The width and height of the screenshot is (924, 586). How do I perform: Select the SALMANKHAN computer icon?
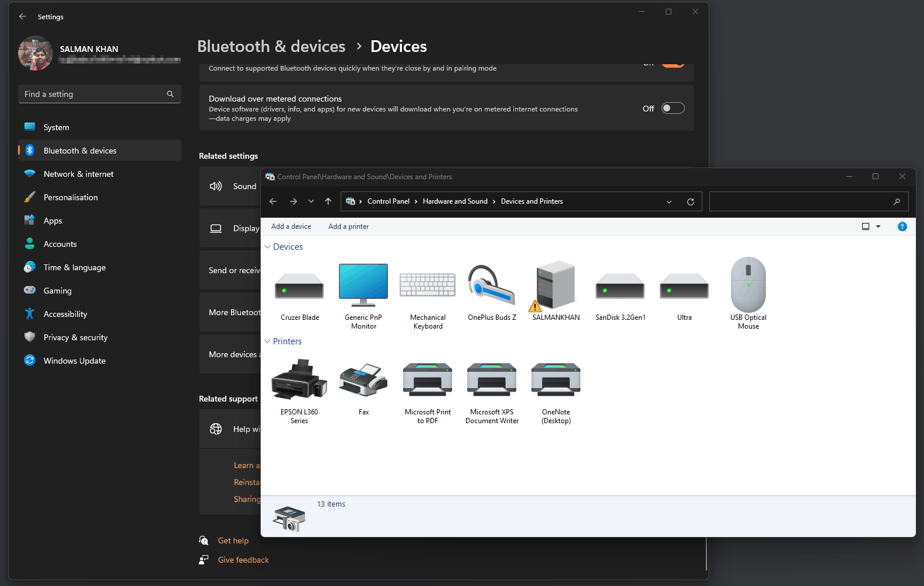[555, 286]
